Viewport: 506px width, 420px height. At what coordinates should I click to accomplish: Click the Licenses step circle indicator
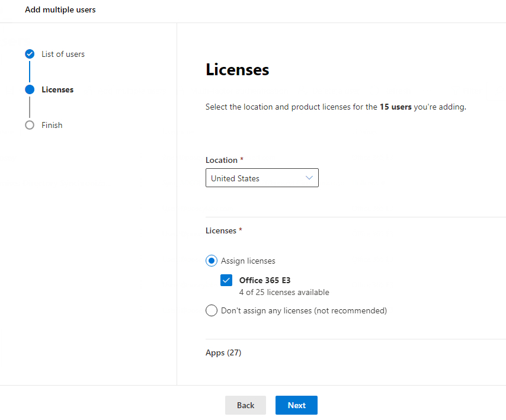(x=30, y=89)
